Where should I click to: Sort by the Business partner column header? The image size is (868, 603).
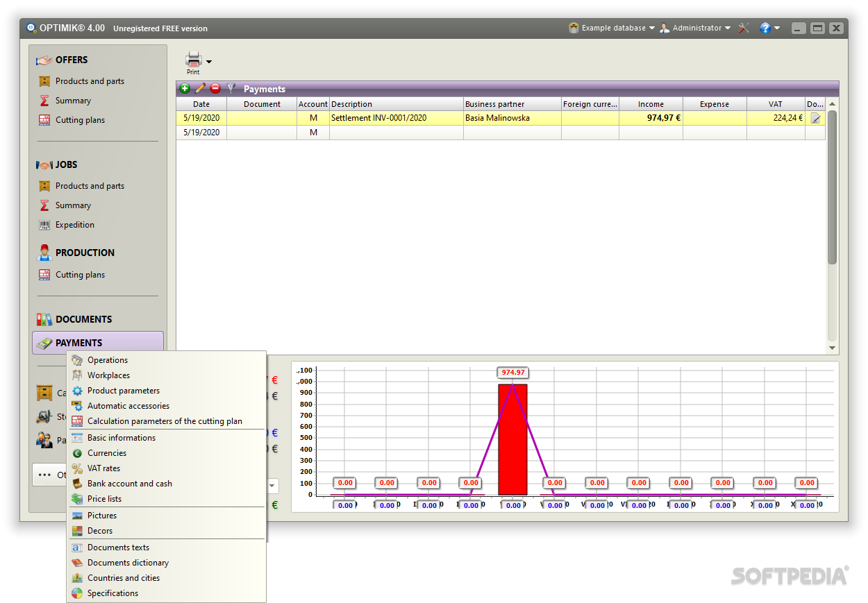pyautogui.click(x=512, y=104)
